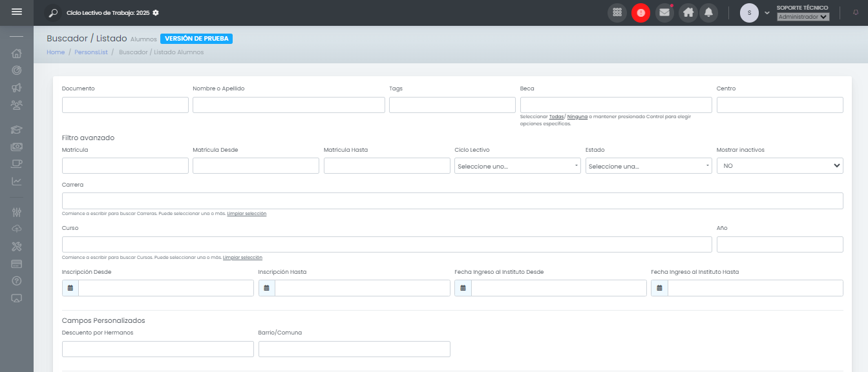Open the sidebar screen monitor icon
This screenshot has width=868, height=372.
(17, 298)
